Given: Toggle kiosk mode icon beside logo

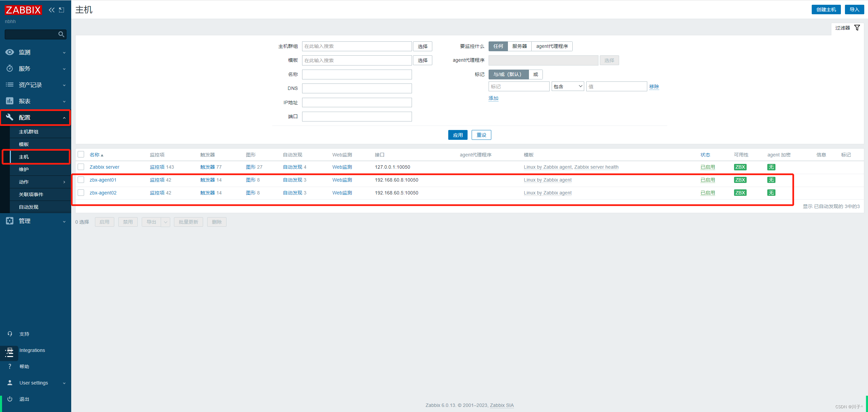Looking at the screenshot, I should (x=61, y=10).
